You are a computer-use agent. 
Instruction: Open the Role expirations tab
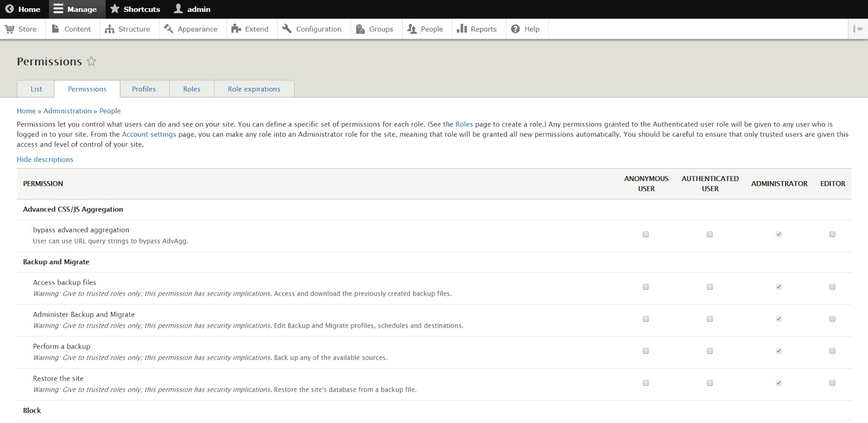click(x=254, y=89)
